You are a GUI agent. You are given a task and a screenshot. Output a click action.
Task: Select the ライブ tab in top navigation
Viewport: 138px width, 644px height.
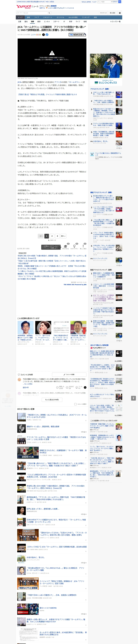(37, 17)
